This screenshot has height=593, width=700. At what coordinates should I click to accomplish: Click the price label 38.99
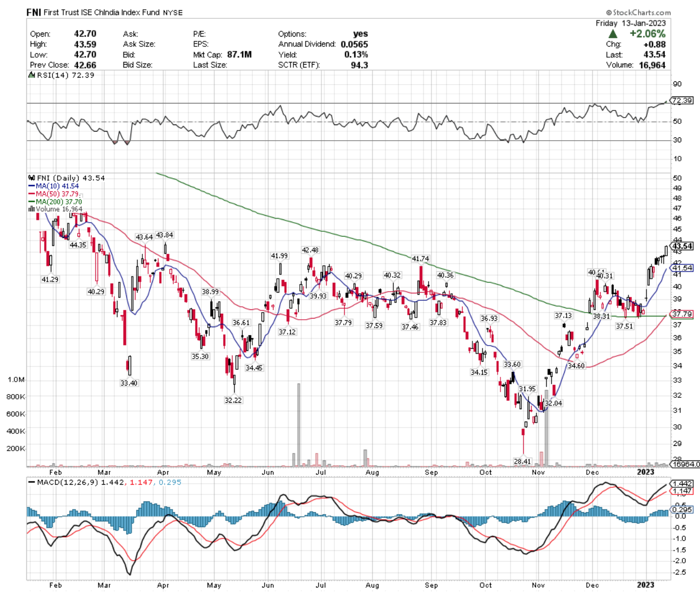click(x=210, y=292)
